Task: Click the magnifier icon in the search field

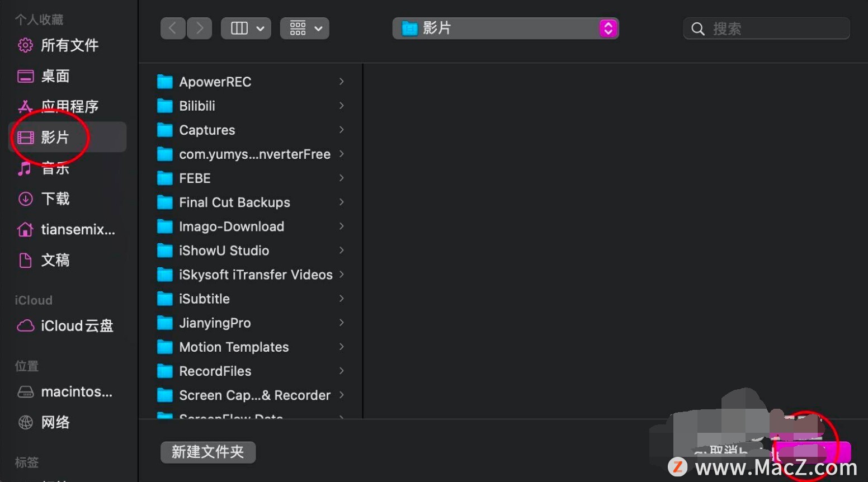Action: (698, 29)
